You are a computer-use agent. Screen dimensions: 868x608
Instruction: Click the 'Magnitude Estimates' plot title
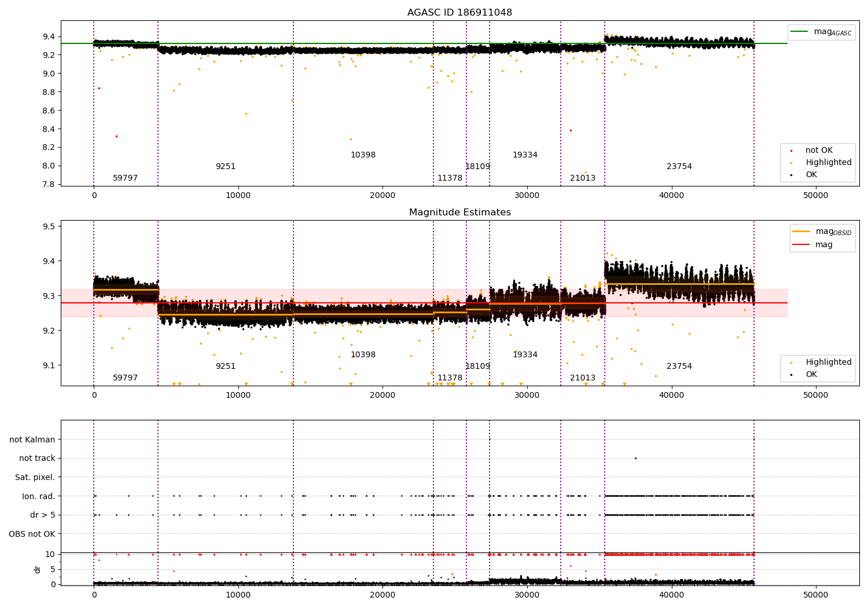(459, 212)
